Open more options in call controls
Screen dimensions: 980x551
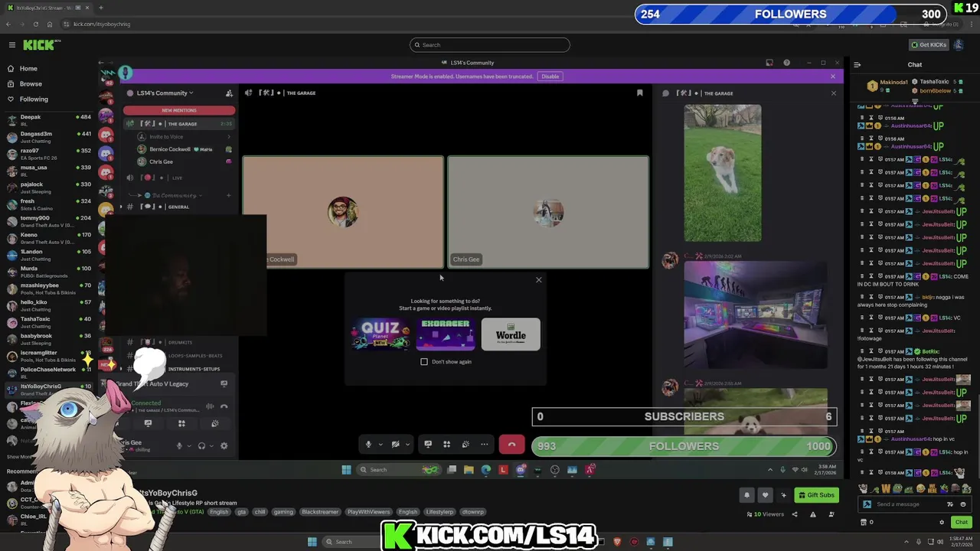coord(484,445)
